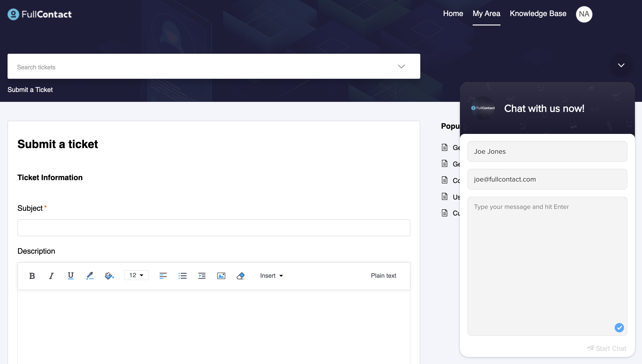Toggle bold formatting in description editor
The image size is (642, 364).
click(x=32, y=276)
